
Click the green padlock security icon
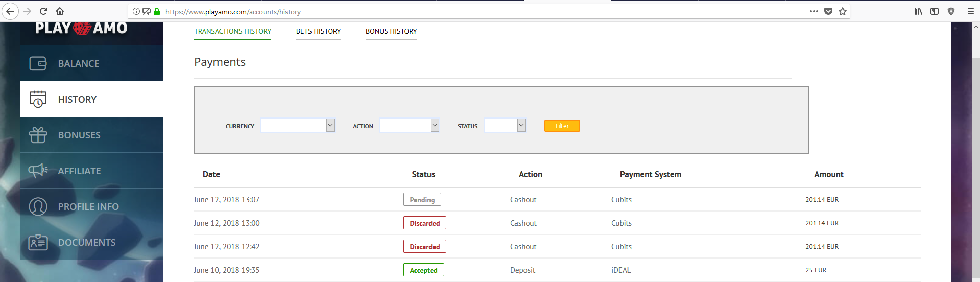click(157, 11)
